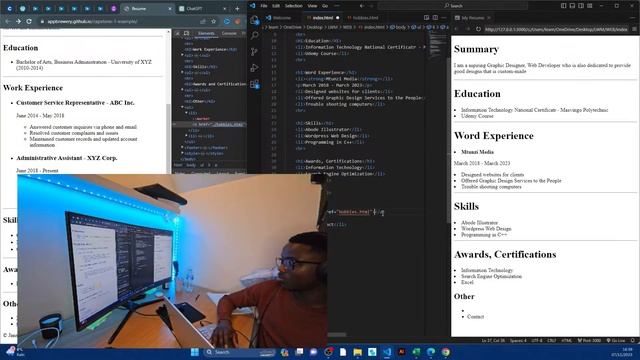Open the VS Code Search view icon
This screenshot has width=640, height=360.
pyautogui.click(x=254, y=36)
